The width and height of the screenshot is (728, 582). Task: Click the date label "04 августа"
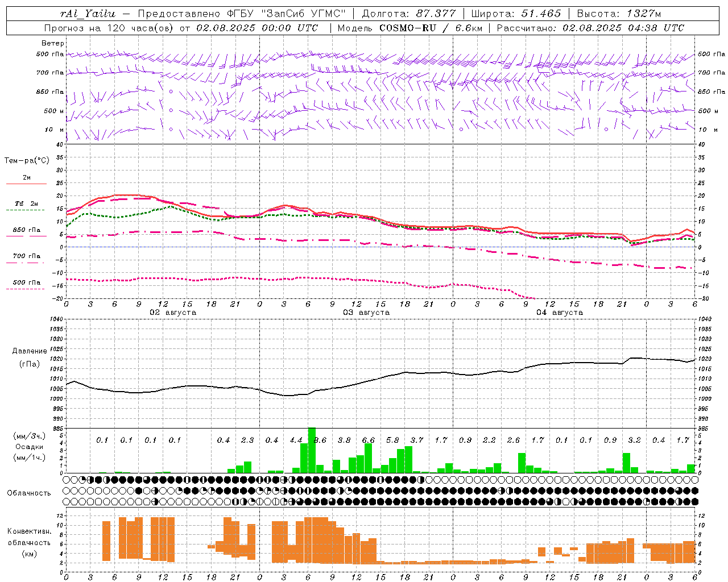[560, 313]
